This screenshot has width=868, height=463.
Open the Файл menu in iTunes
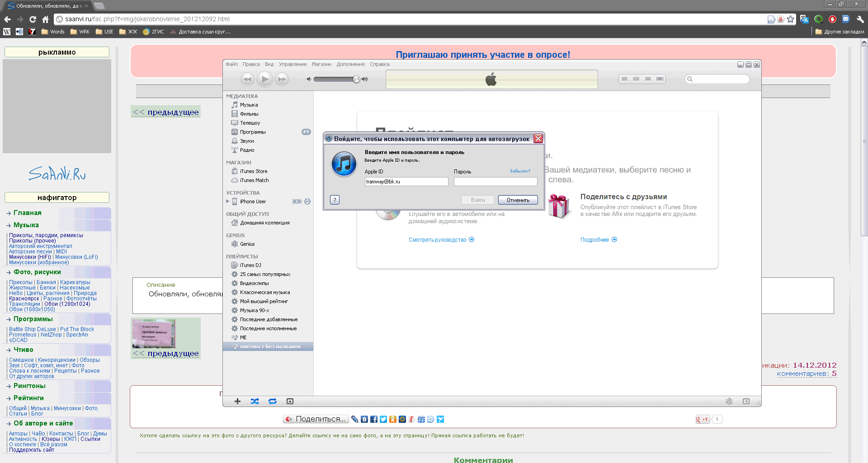(231, 64)
